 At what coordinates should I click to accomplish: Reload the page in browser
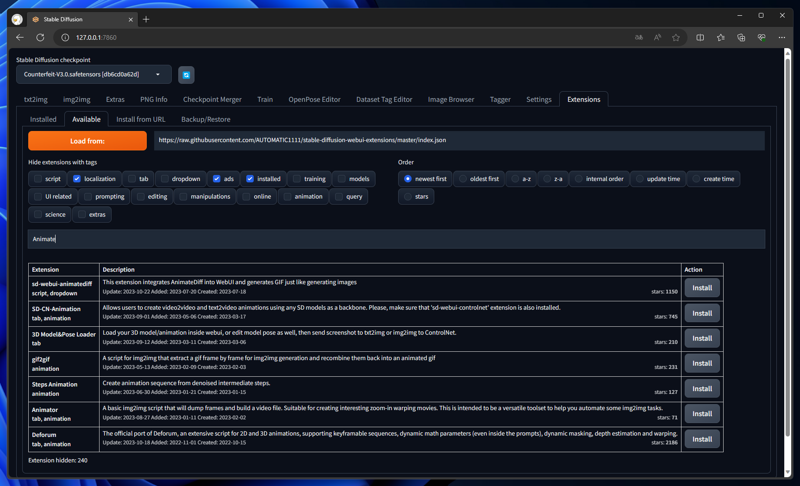pyautogui.click(x=40, y=37)
